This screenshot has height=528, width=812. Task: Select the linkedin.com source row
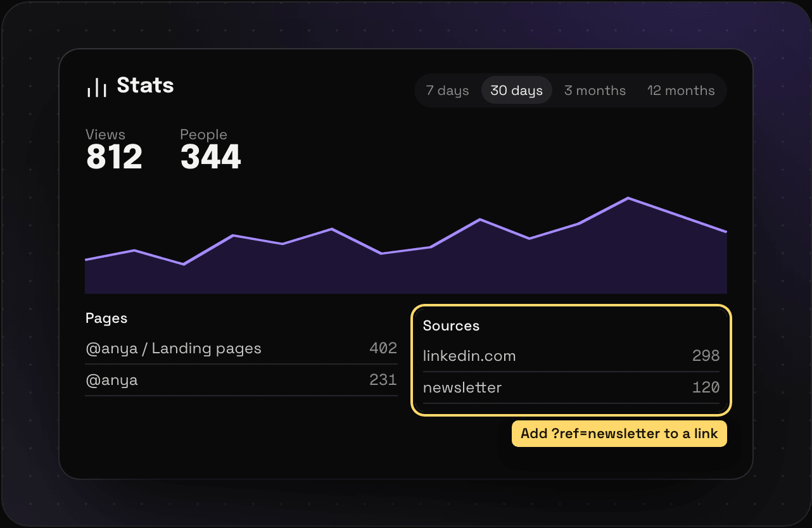tap(571, 356)
